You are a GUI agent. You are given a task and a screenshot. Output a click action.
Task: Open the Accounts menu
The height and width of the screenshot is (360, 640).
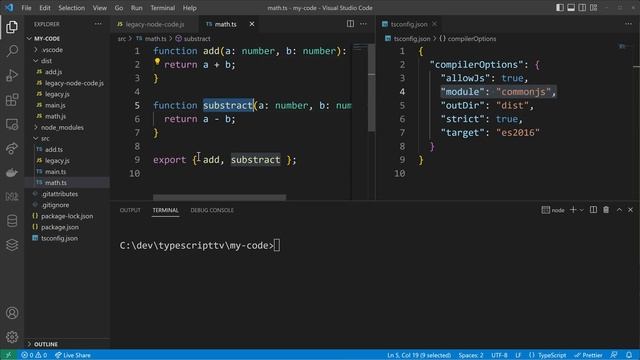(12, 313)
